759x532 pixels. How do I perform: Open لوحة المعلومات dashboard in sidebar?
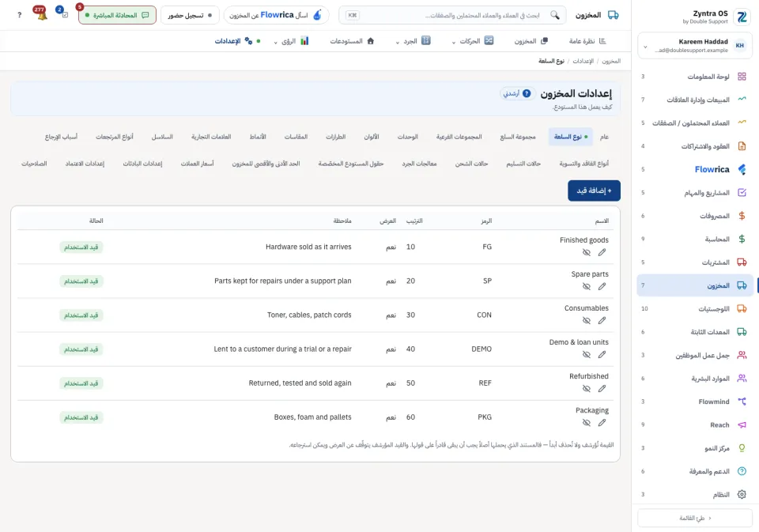tap(695, 77)
